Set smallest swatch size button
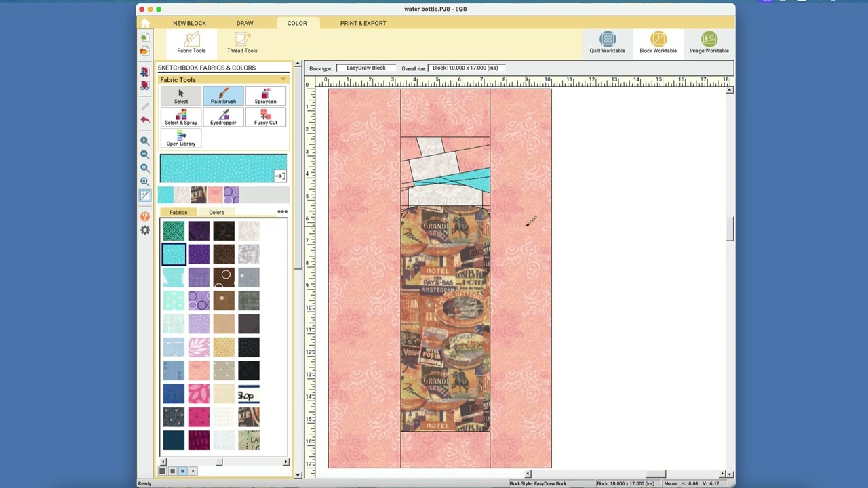Image resolution: width=868 pixels, height=488 pixels. (193, 471)
